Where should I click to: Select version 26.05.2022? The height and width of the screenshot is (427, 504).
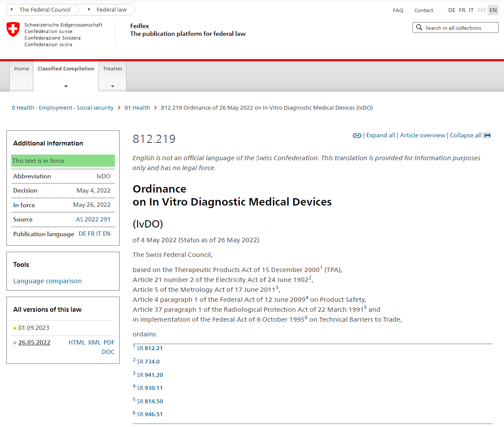[35, 342]
